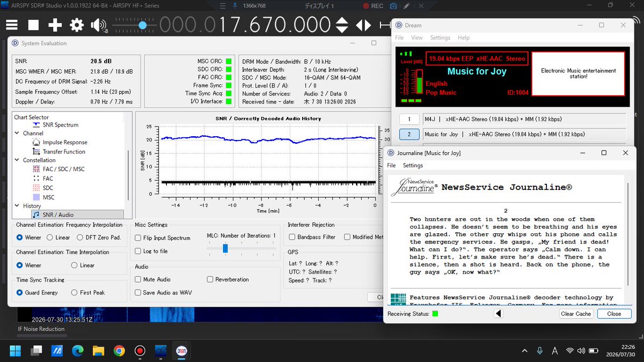Click the frequency up/down tuning arrows icon
This screenshot has width=644, height=362.
(x=341, y=25)
